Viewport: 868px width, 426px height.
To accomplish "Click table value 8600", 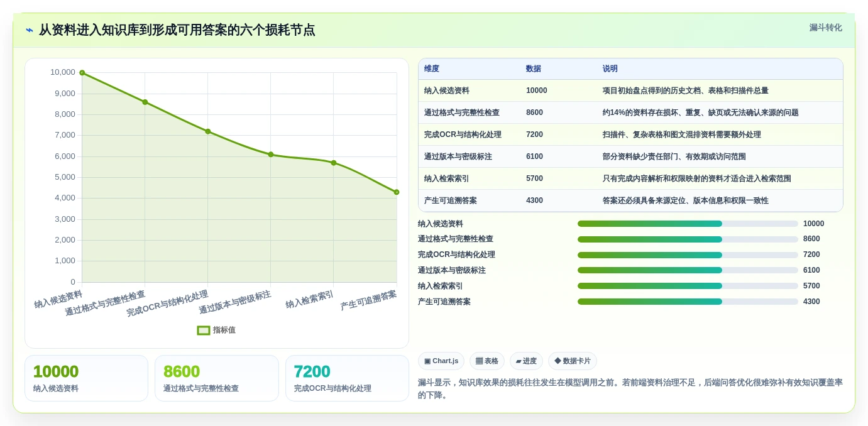I will click(535, 112).
